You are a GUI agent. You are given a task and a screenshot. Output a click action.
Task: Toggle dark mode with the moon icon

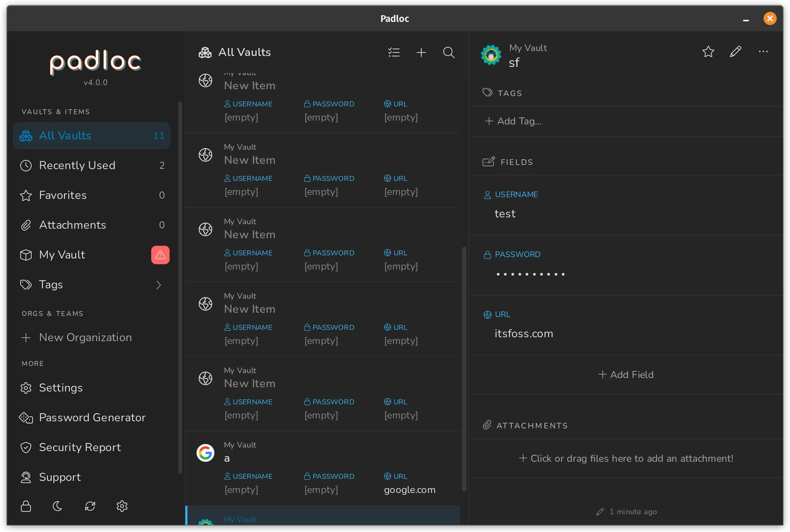click(x=58, y=506)
